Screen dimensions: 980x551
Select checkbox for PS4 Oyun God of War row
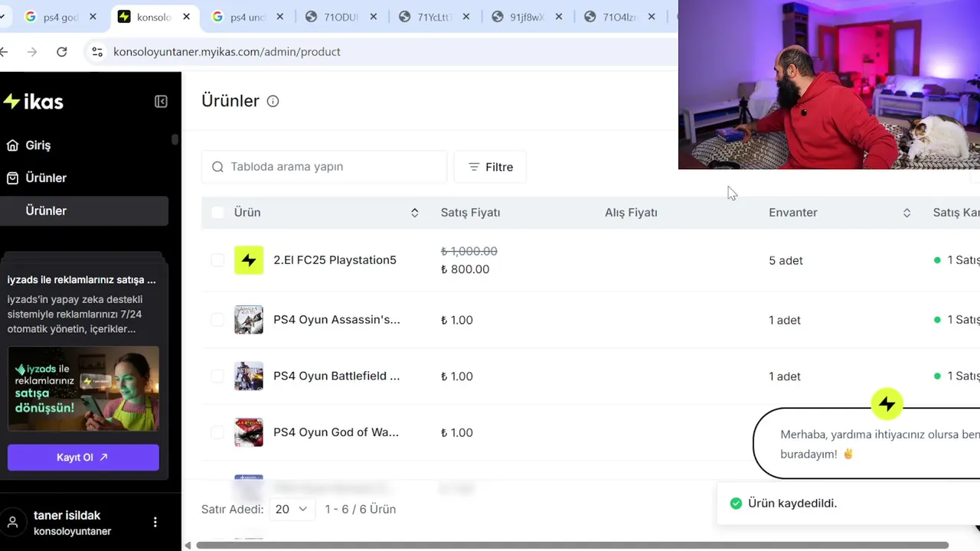pyautogui.click(x=217, y=432)
